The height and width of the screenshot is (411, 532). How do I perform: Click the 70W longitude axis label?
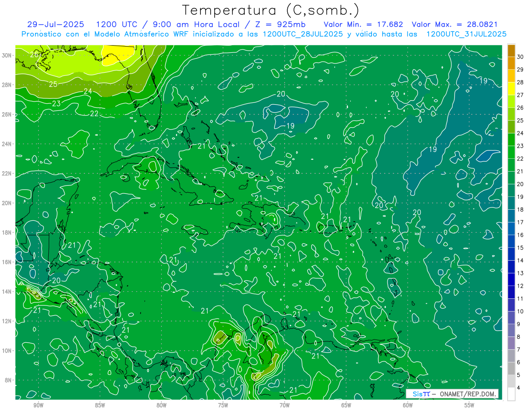pos(285,405)
